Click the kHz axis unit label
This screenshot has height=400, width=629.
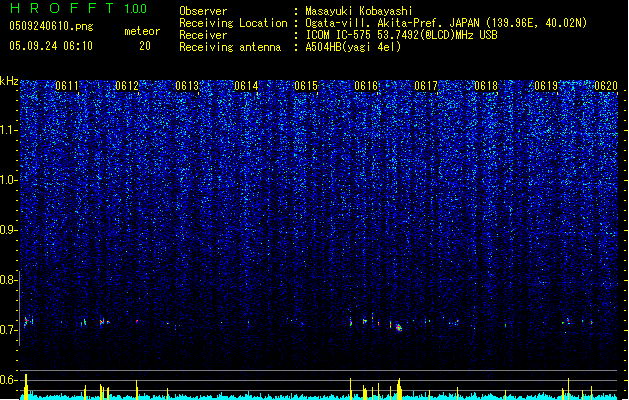click(x=9, y=81)
